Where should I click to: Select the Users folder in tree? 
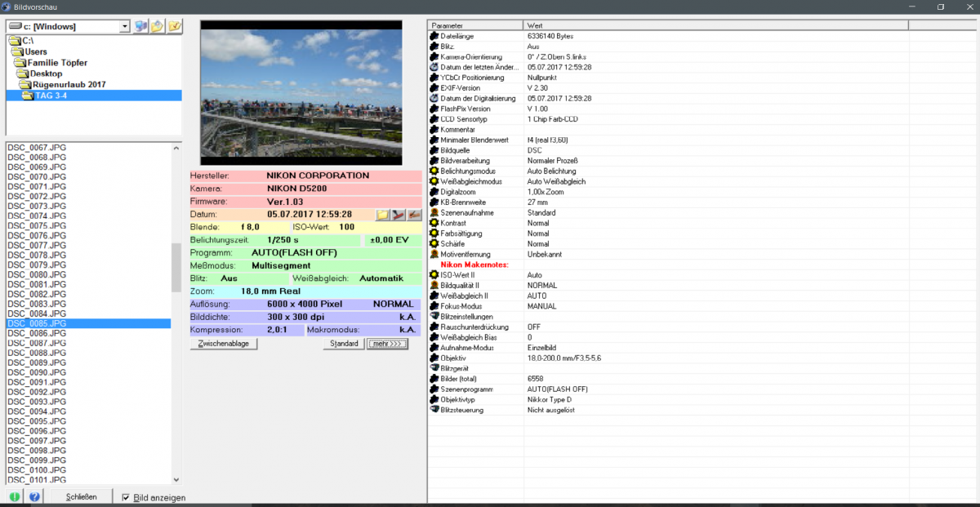coord(29,51)
